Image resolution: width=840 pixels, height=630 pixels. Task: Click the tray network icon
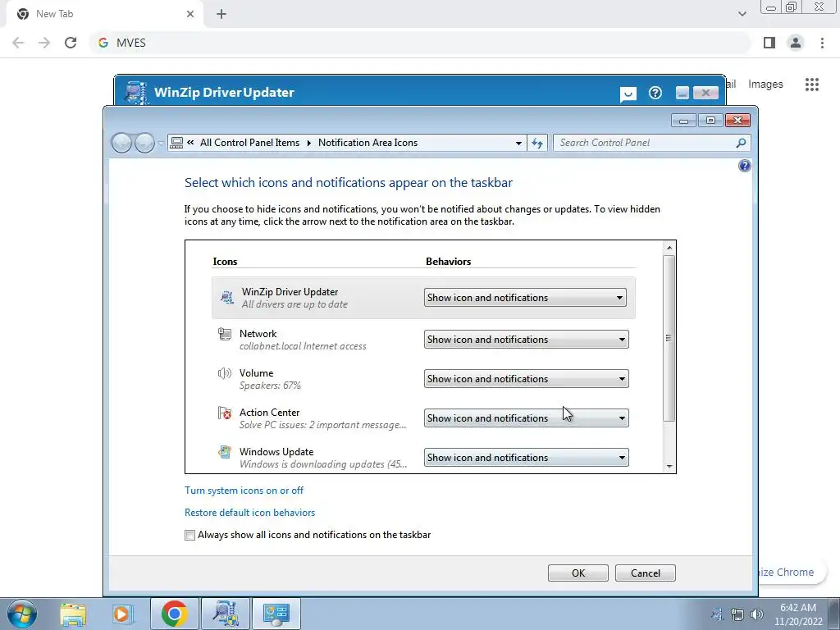[737, 614]
